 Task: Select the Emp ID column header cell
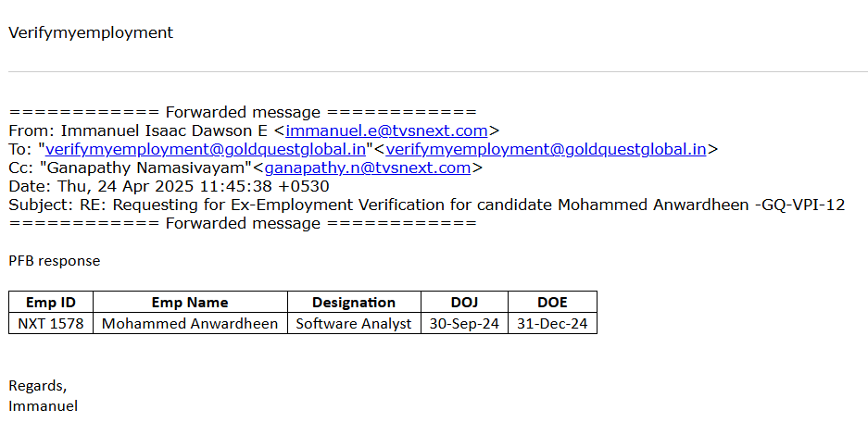51,303
